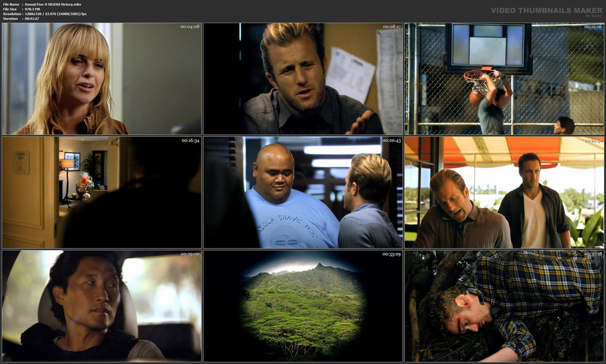The height and width of the screenshot is (364, 606).
Task: Click the 'Resolution' label
Action: click(12, 14)
